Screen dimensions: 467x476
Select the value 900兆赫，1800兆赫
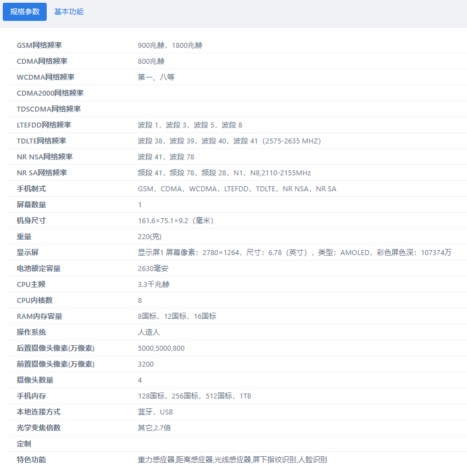(x=170, y=45)
